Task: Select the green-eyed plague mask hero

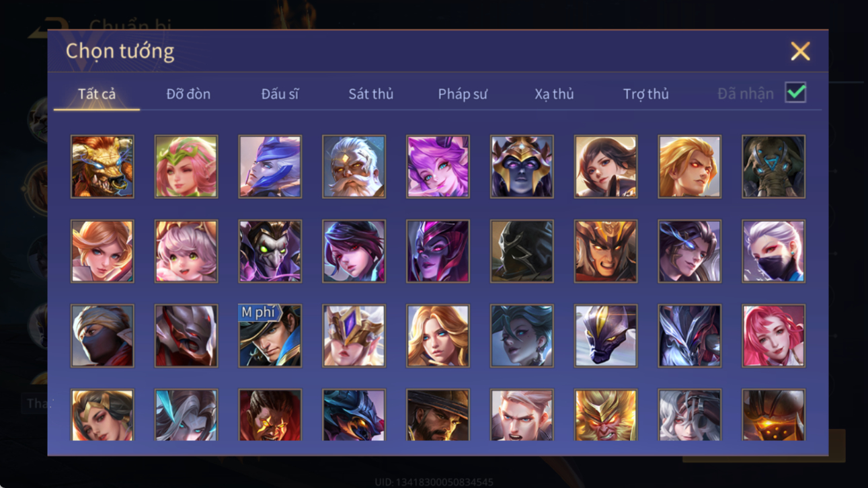Action: click(270, 251)
